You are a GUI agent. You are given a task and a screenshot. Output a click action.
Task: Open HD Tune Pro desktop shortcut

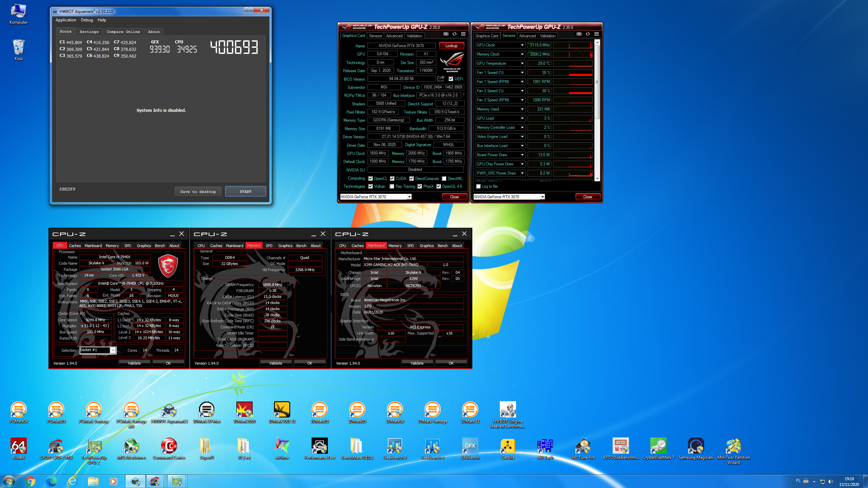tap(583, 449)
